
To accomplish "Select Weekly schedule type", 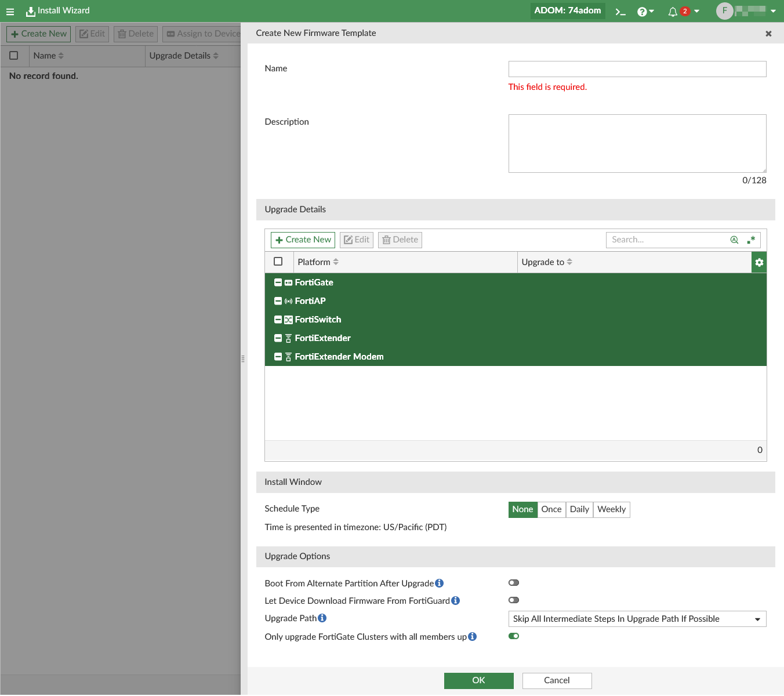I will [611, 509].
